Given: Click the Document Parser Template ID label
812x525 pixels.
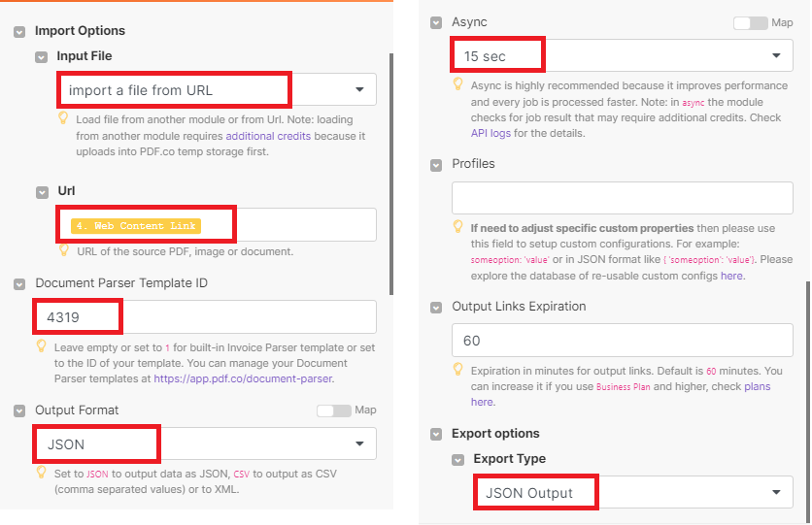Looking at the screenshot, I should click(121, 283).
